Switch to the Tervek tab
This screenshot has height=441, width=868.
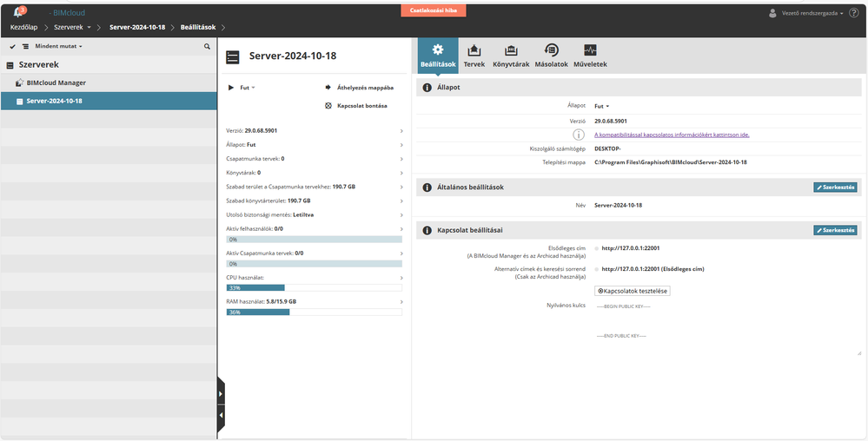pos(474,56)
